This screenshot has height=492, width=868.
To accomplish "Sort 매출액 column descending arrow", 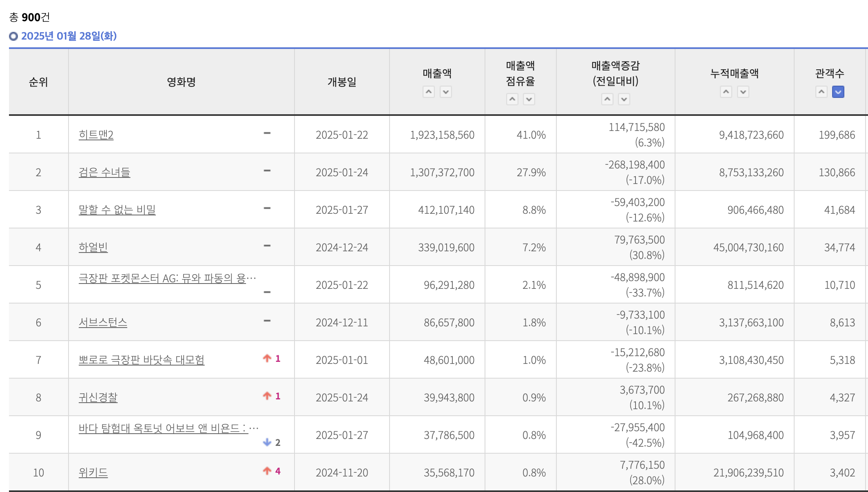I will (446, 92).
